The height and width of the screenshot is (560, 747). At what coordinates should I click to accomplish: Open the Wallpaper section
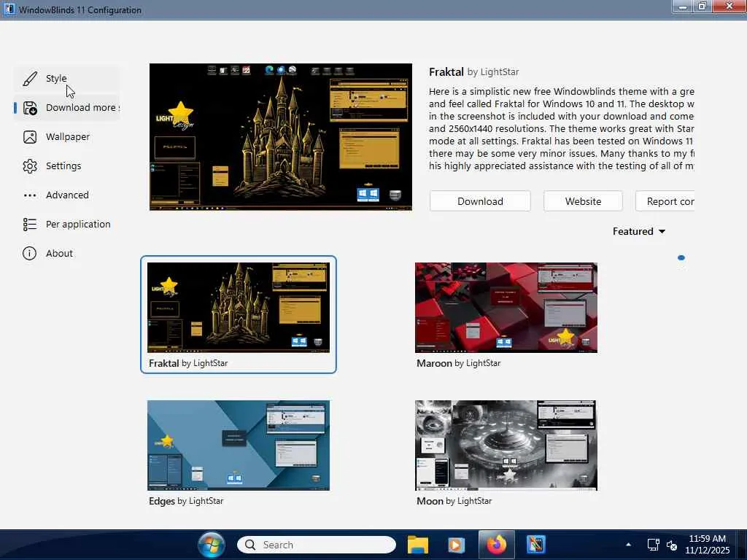[x=66, y=136]
